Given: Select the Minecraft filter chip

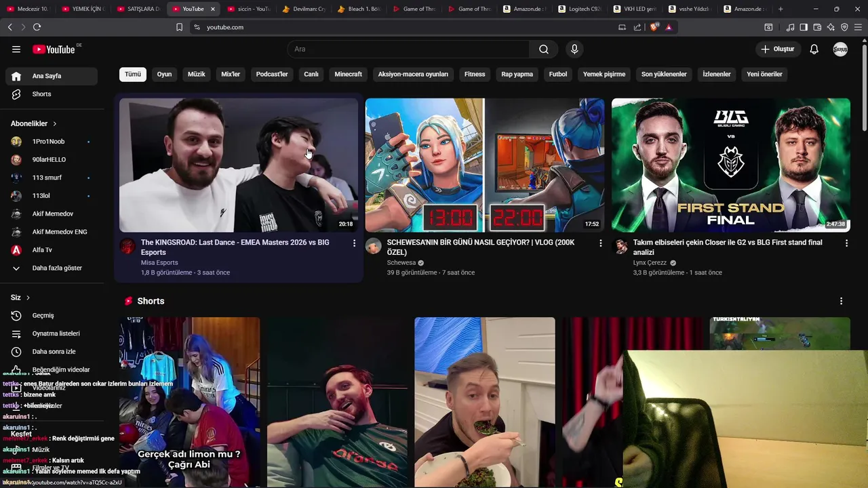Looking at the screenshot, I should tap(348, 74).
